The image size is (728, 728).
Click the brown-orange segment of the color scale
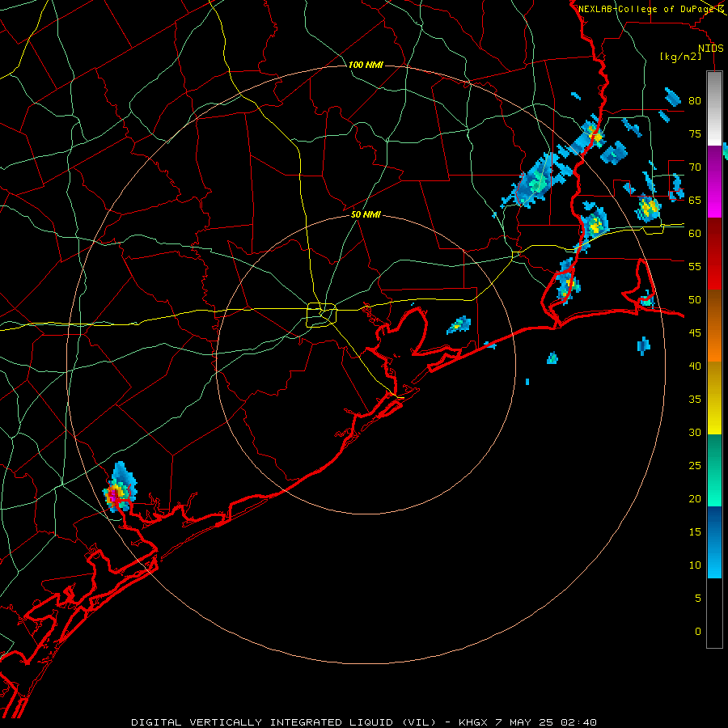(x=714, y=326)
